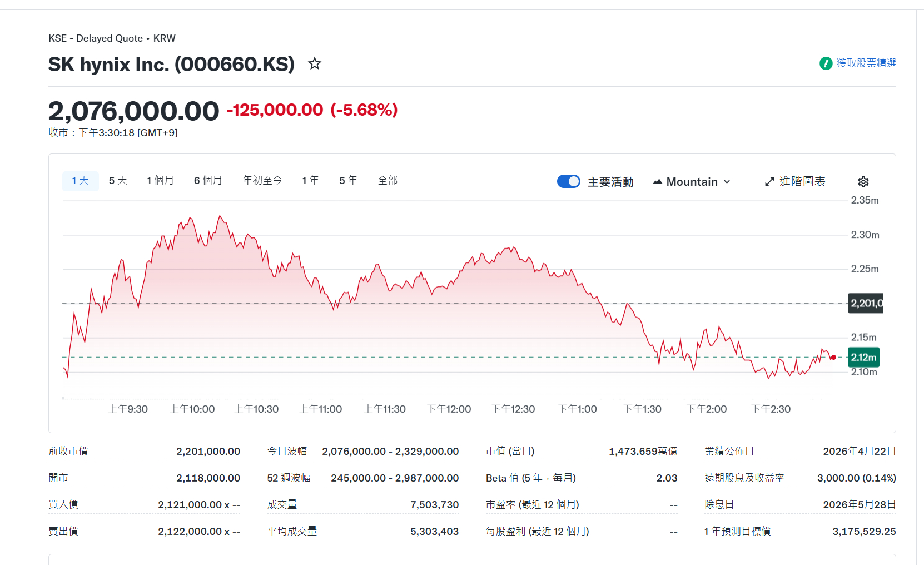Viewport: 924px width, 565px height.
Task: Click the 賣出價 value 2,122,000.00 x --
Action: [x=199, y=532]
